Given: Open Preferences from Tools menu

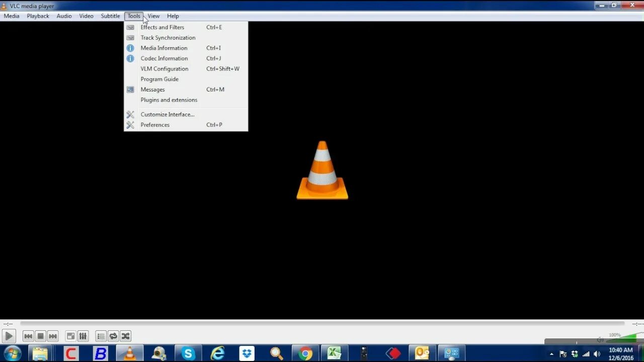Looking at the screenshot, I should pos(186,125).
